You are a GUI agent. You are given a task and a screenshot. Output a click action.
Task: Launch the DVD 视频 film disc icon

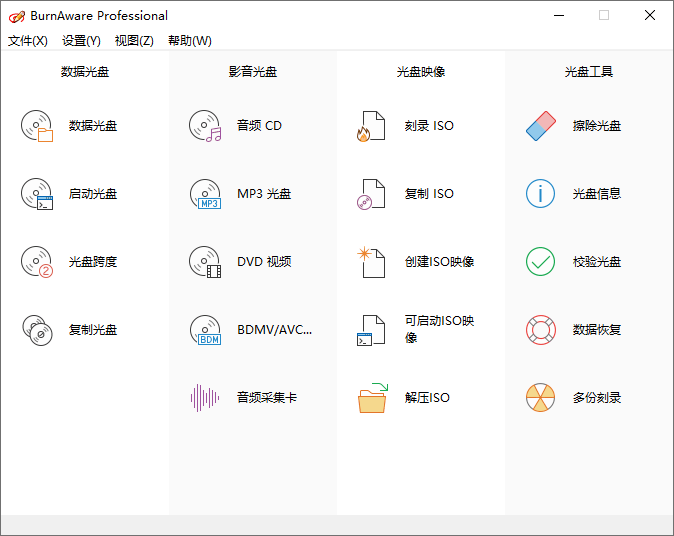point(205,262)
